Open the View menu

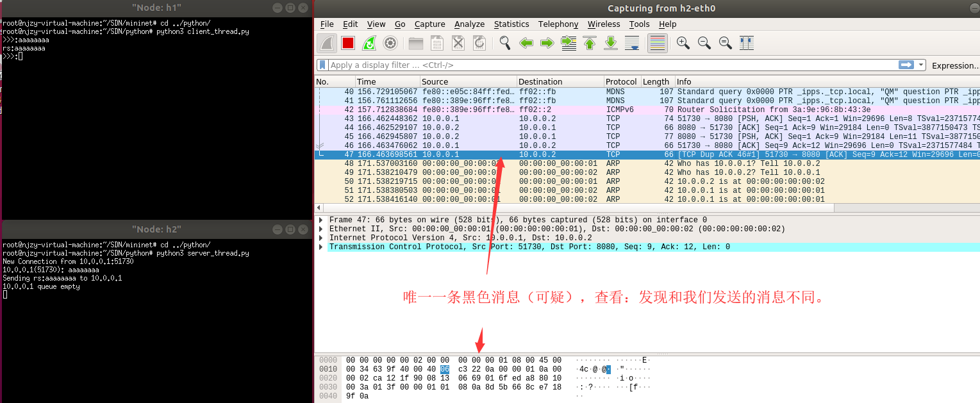(x=376, y=24)
